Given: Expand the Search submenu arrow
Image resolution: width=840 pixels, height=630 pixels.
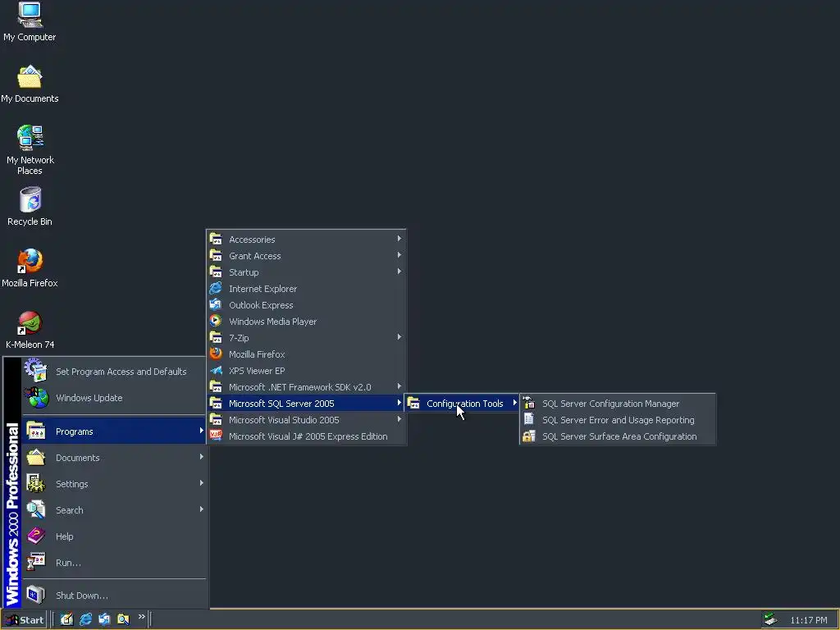Looking at the screenshot, I should click(x=202, y=509).
